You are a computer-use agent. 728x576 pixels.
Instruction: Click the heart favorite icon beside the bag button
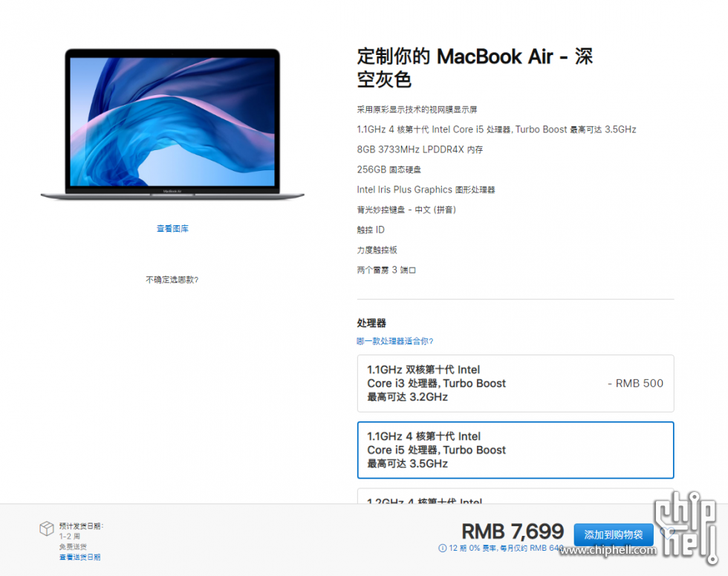point(668,532)
